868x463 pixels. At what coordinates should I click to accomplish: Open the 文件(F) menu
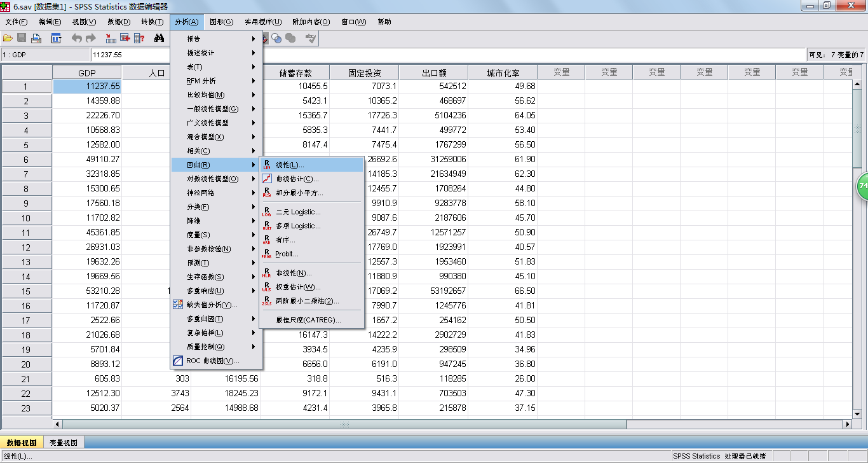(17, 22)
